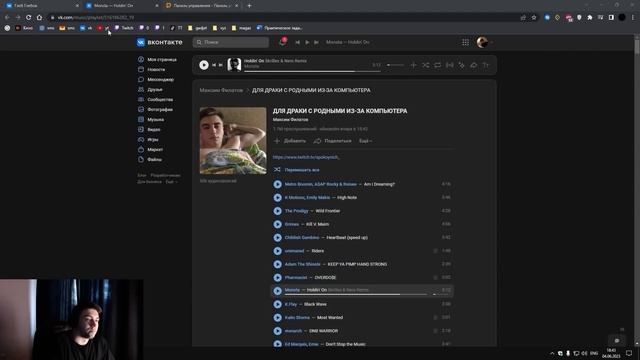640x360 pixels.
Task: Click Добавить to add the playlist
Action: 290,141
